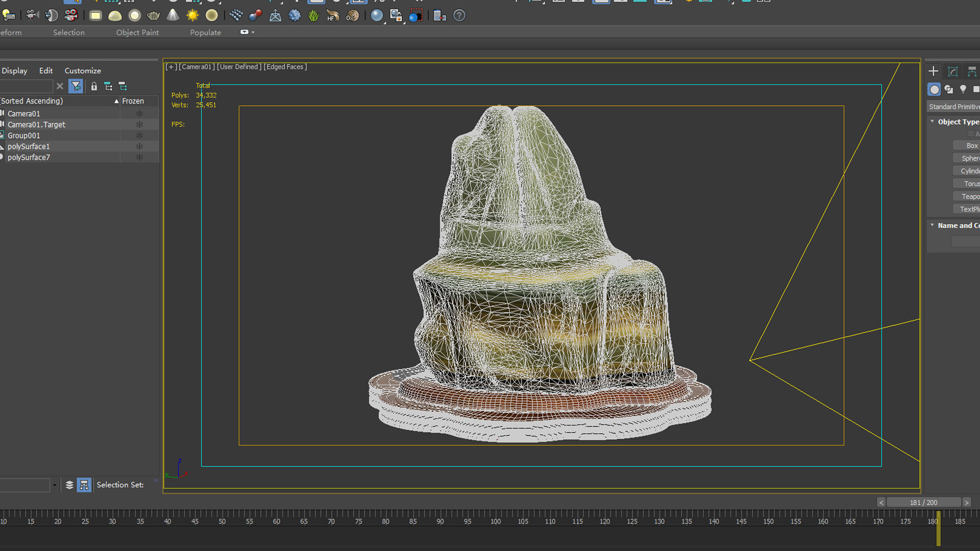This screenshot has width=980, height=551.
Task: Create a Box primitive
Action: [966, 145]
